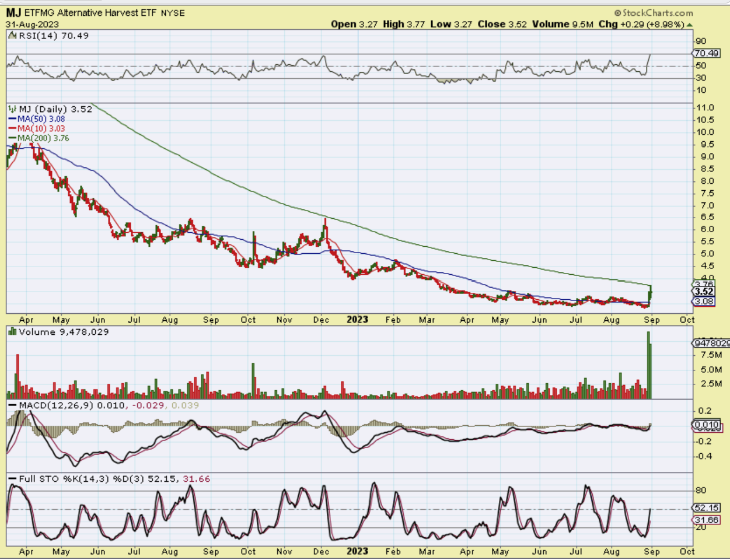This screenshot has height=560, width=730.
Task: Click the volume bars icon beside Volume 9,478,029
Action: point(12,332)
